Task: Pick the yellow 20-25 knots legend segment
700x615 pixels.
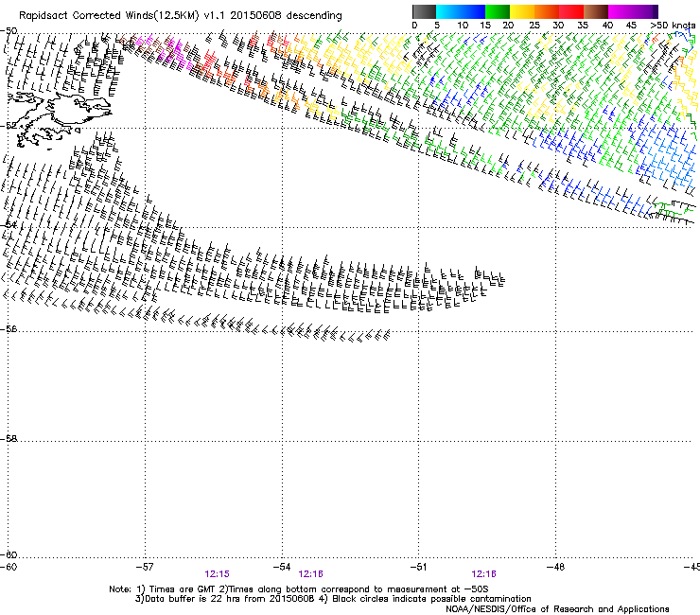Action: pos(522,11)
